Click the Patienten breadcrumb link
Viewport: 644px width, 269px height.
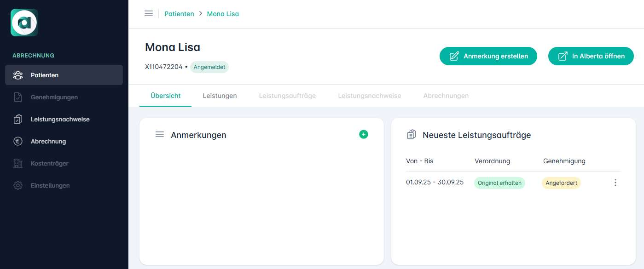(179, 14)
